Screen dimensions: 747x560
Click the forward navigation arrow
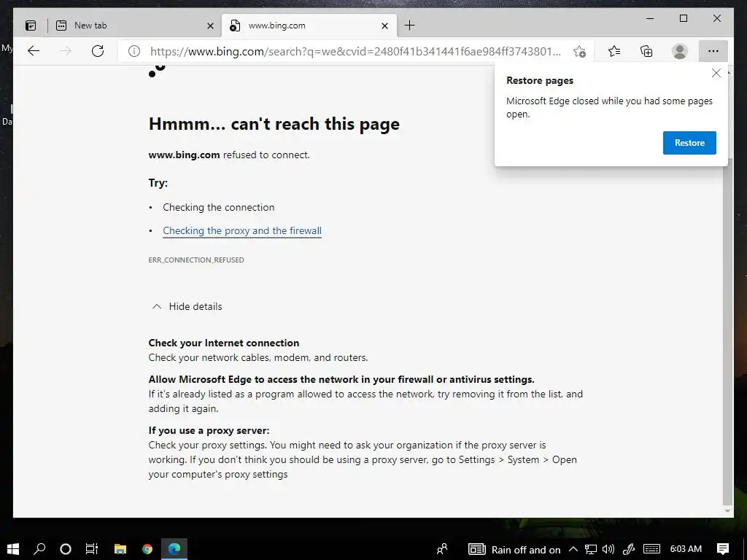66,51
